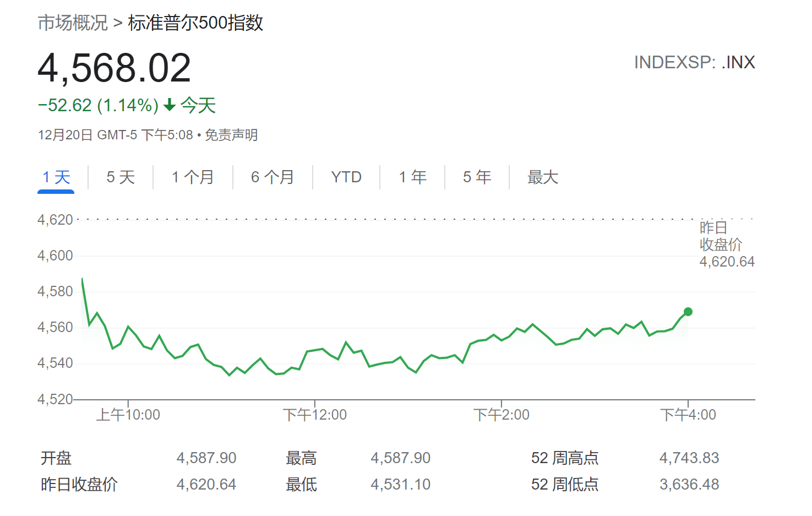Select the 1 年 tab
Screen dimensions: 812x516
coord(412,177)
